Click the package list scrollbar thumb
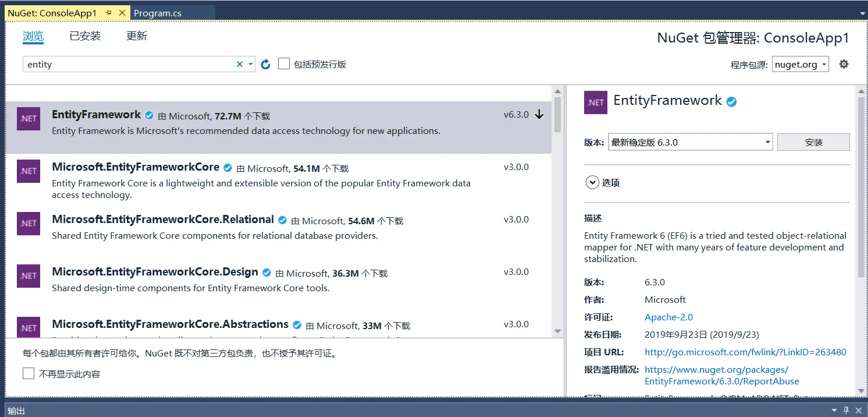The height and width of the screenshot is (417, 868). click(557, 115)
